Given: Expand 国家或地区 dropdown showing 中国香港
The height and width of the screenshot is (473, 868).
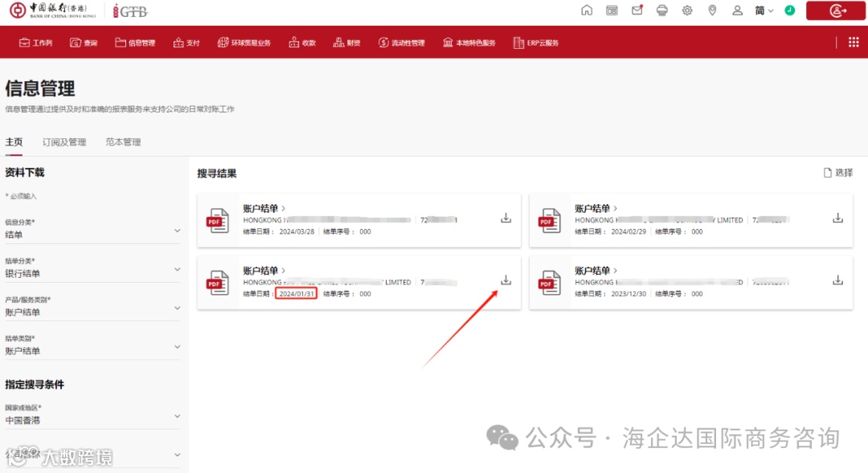Looking at the screenshot, I should (x=92, y=415).
